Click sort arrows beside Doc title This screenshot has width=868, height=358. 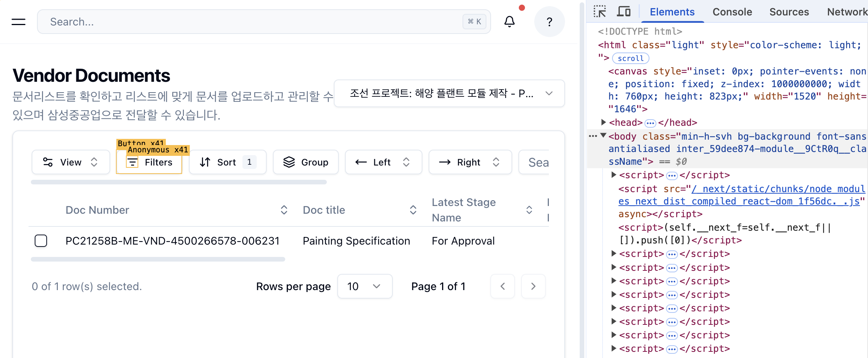point(413,210)
